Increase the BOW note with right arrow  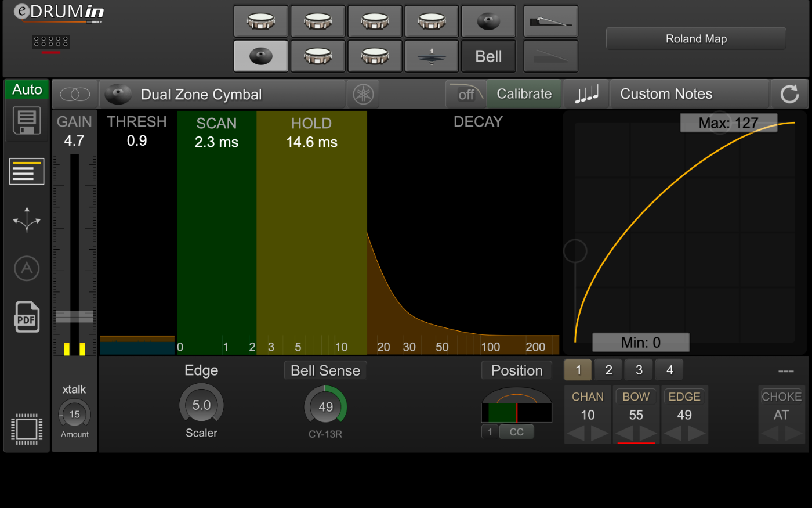tap(648, 433)
